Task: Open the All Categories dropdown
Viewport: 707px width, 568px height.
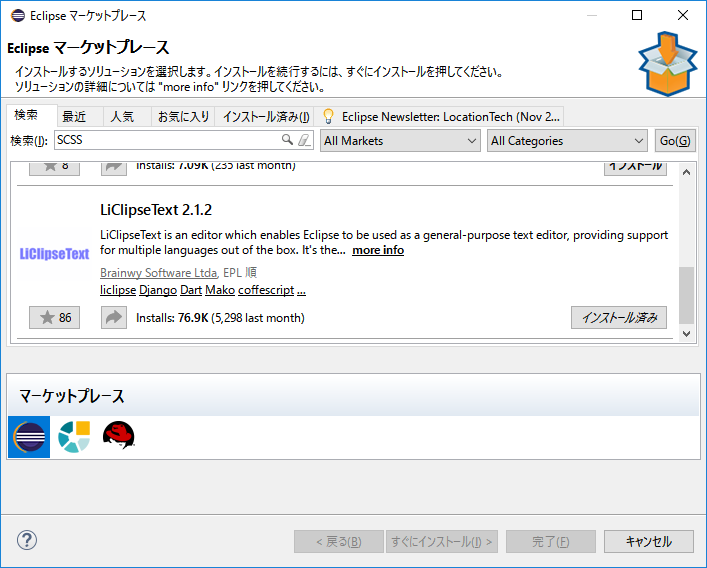Action: pos(567,141)
